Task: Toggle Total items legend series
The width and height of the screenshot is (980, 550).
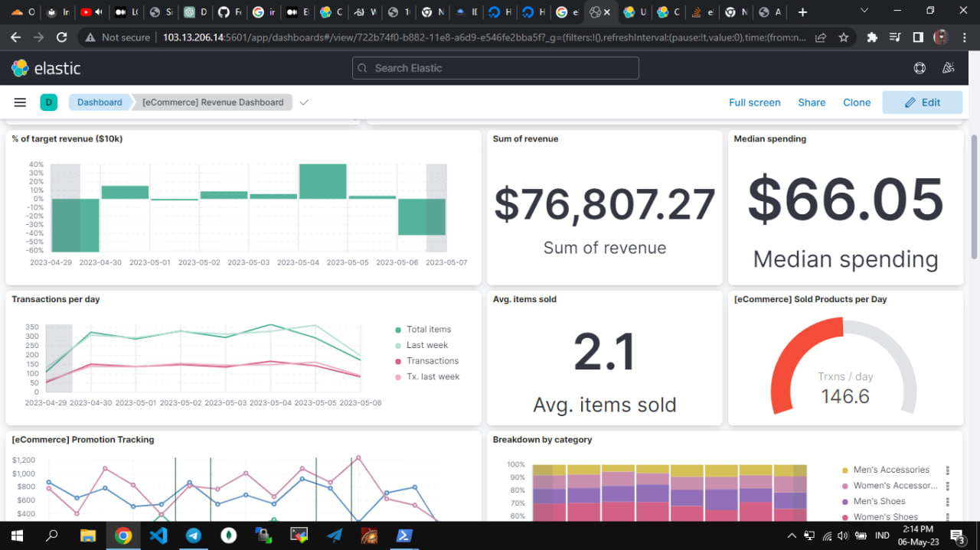Action: point(429,330)
